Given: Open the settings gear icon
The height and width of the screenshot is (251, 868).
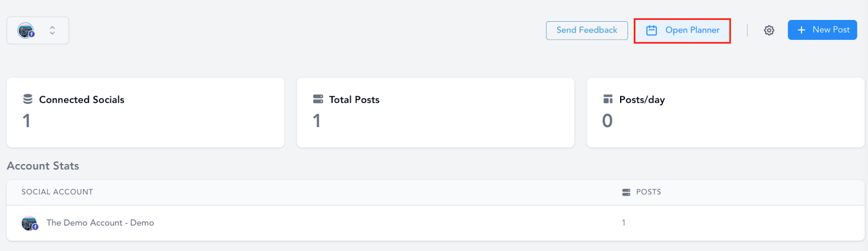Looking at the screenshot, I should click(x=769, y=30).
